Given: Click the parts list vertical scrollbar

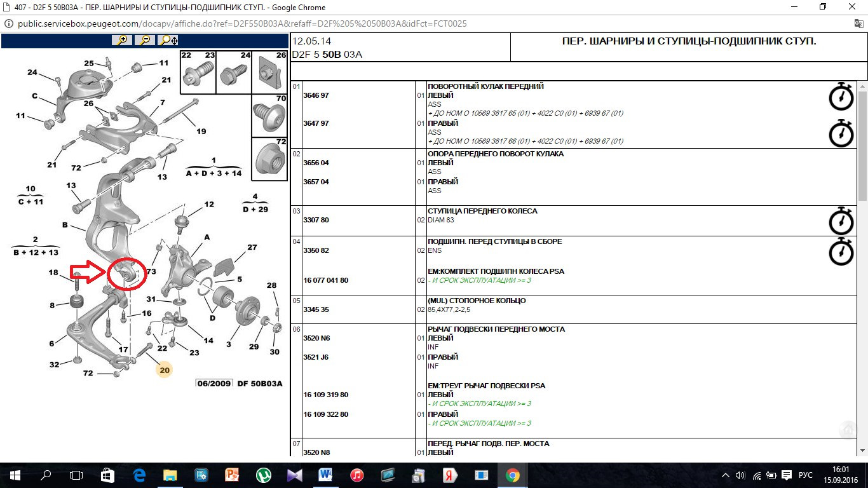Looking at the screenshot, I should [x=862, y=146].
